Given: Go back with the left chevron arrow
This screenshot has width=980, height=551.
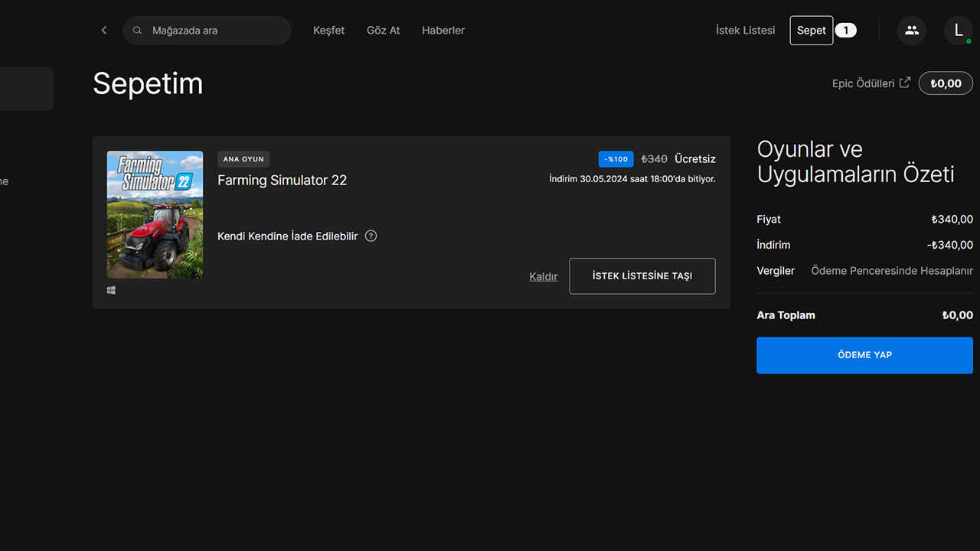Looking at the screenshot, I should [x=104, y=31].
